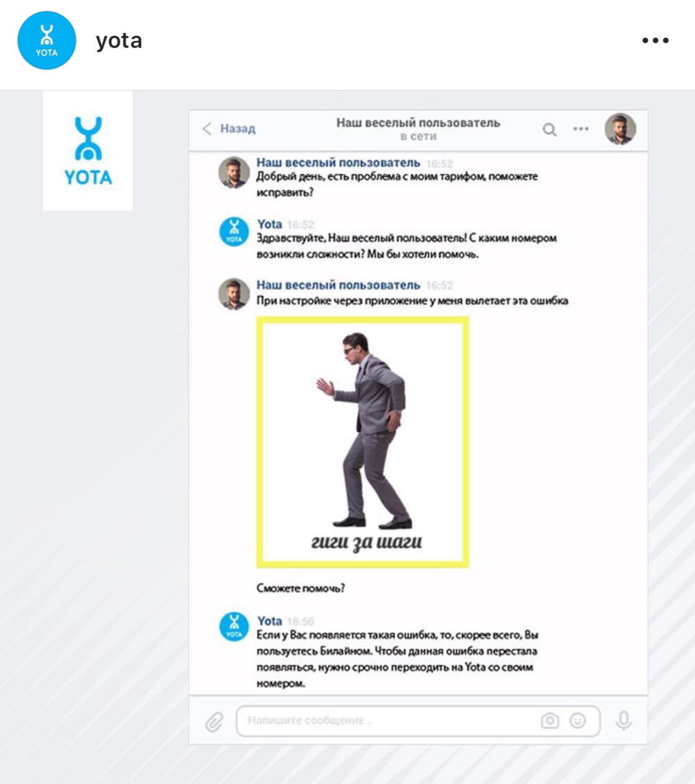Click user avatar beside При настройке message

click(234, 293)
